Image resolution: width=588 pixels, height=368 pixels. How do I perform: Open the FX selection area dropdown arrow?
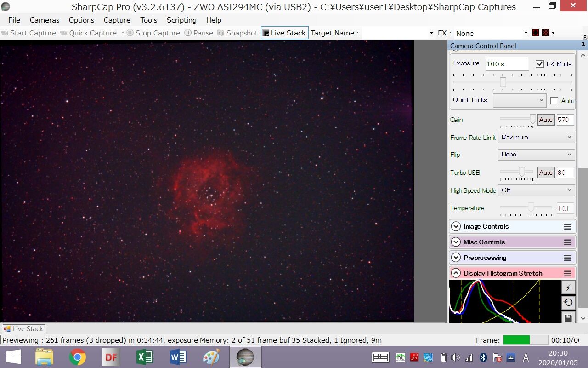(553, 33)
